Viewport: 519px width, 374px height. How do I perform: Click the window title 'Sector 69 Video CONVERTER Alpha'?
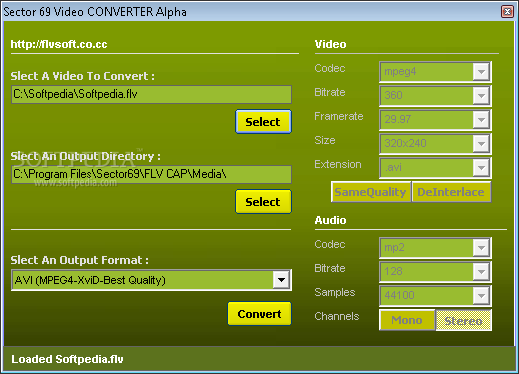[95, 12]
